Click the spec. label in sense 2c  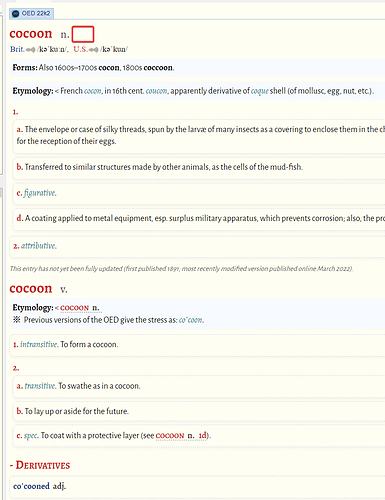[31, 436]
